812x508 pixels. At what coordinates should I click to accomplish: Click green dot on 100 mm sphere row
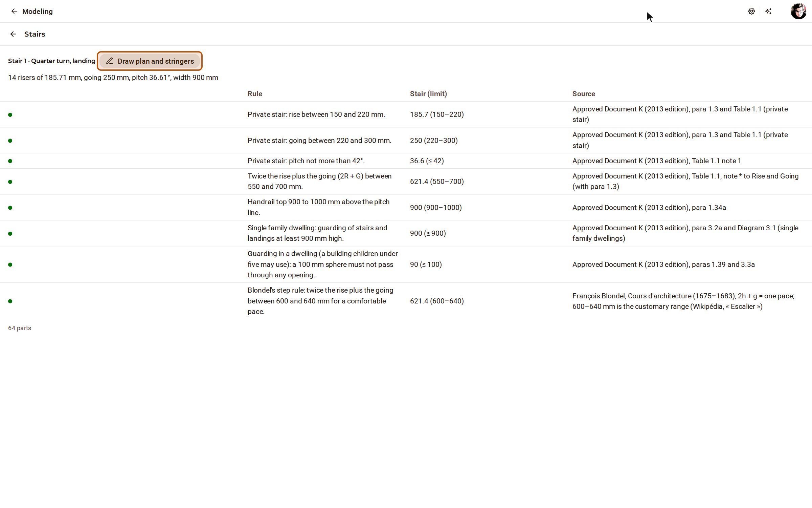10,264
